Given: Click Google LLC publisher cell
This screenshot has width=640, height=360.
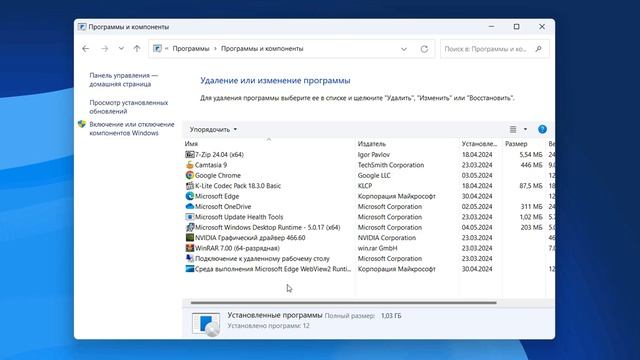Looking at the screenshot, I should tap(374, 176).
